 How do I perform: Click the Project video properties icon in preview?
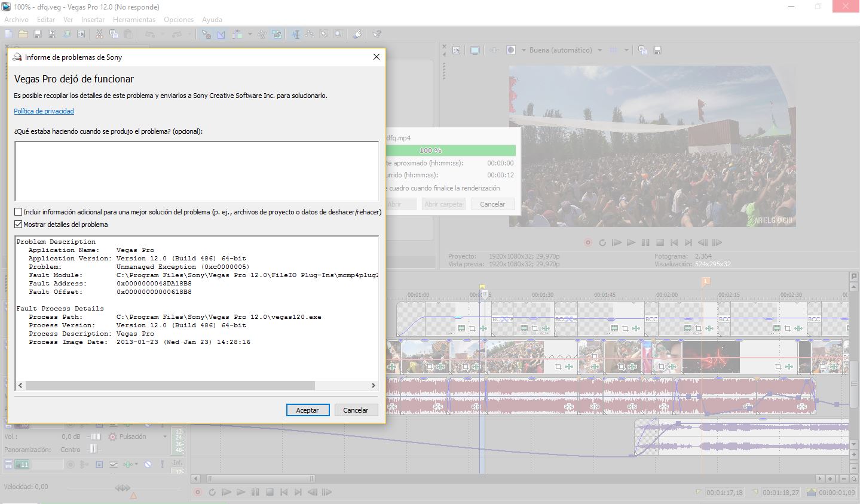(456, 50)
